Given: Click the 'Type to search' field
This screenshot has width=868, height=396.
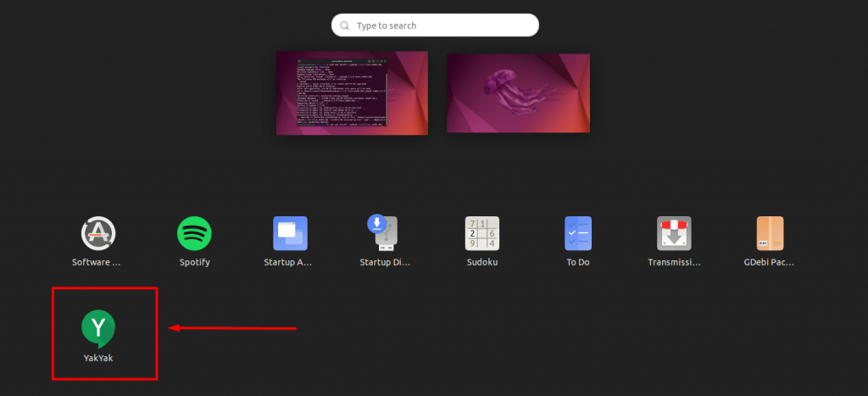Looking at the screenshot, I should tap(435, 25).
